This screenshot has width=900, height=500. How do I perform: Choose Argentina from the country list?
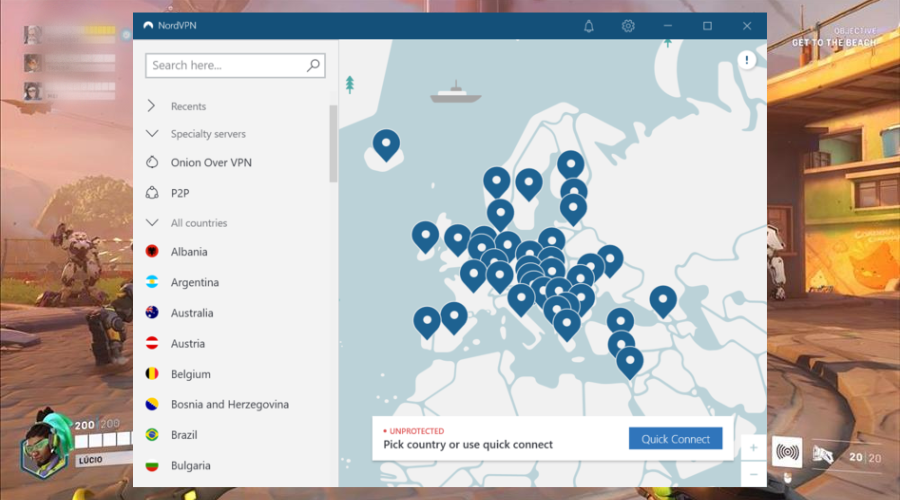(194, 283)
